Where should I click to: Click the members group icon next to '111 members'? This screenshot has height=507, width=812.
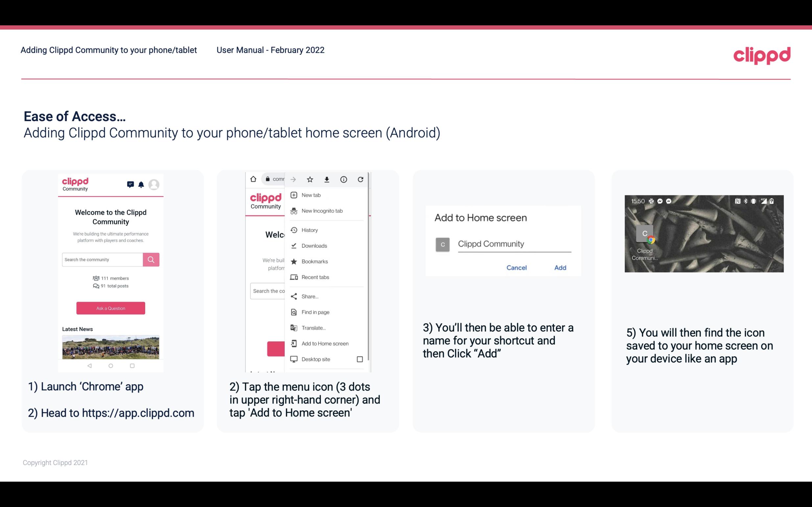tap(95, 277)
